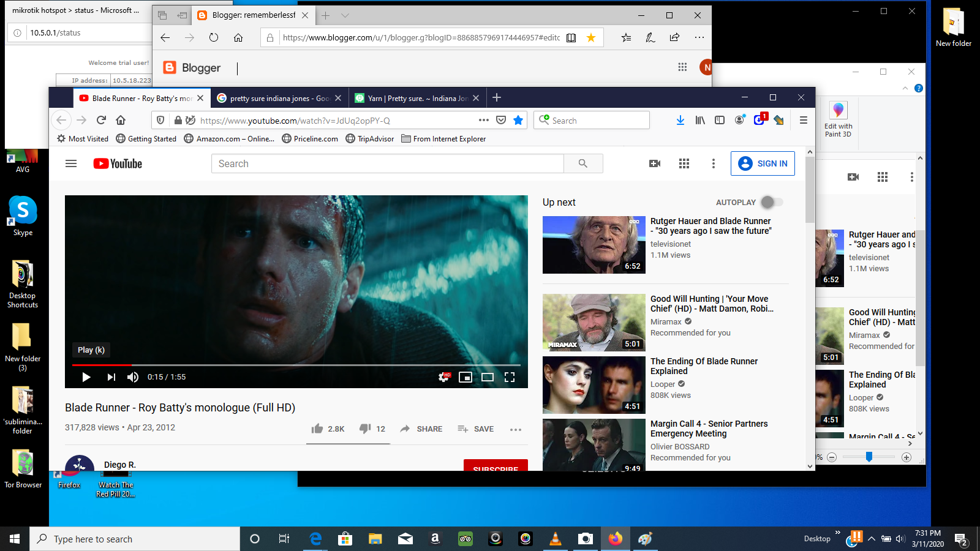Switch player to theater mode
980x551 pixels.
(488, 377)
